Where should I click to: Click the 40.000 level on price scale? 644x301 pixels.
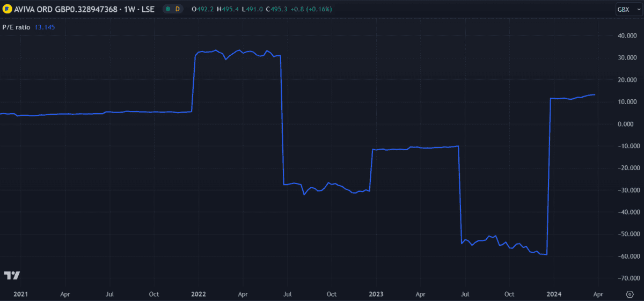tap(626, 36)
